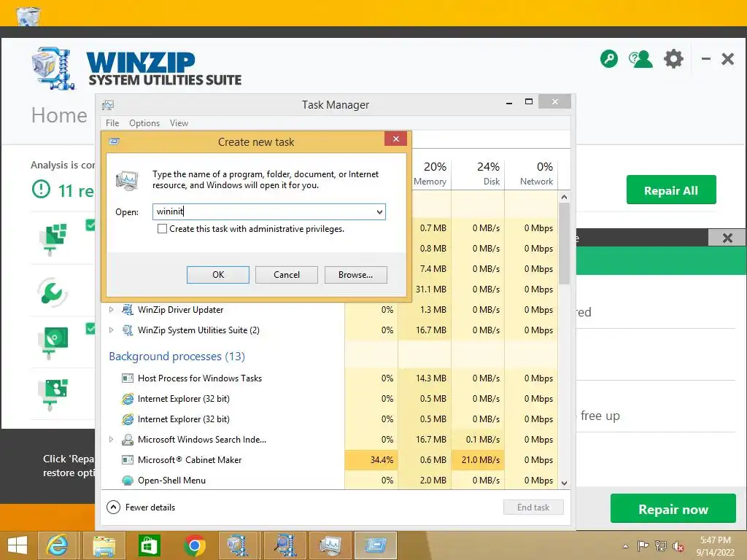Open WinZip Driver Updater taskbar button
The image size is (747, 560).
pyautogui.click(x=285, y=545)
